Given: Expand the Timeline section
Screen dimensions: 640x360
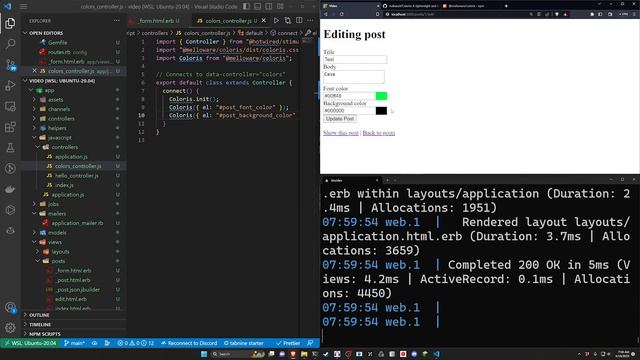Looking at the screenshot, I should coord(40,324).
